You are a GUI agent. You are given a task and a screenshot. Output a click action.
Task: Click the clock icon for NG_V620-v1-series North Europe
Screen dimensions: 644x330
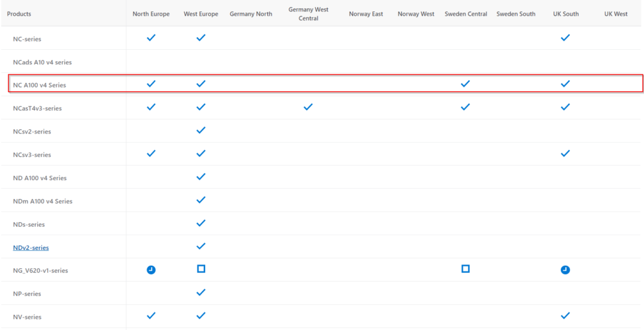coord(151,270)
